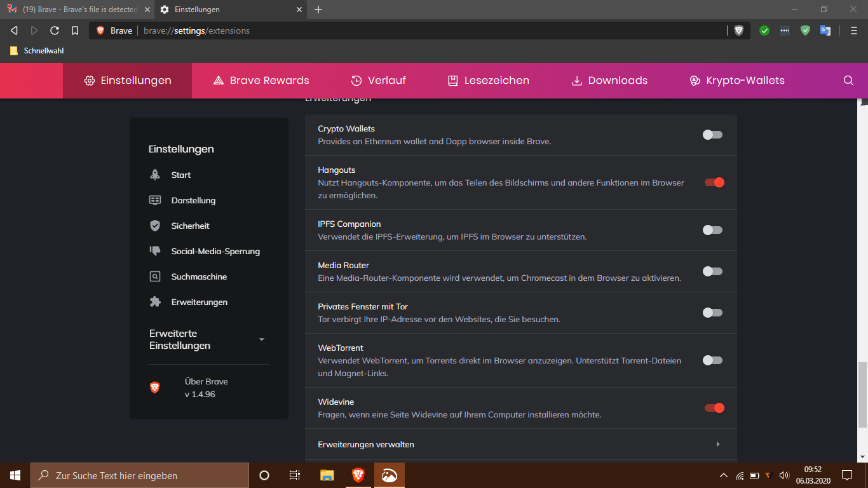Turn off the Widevine toggle
The image size is (868, 488).
tap(714, 408)
